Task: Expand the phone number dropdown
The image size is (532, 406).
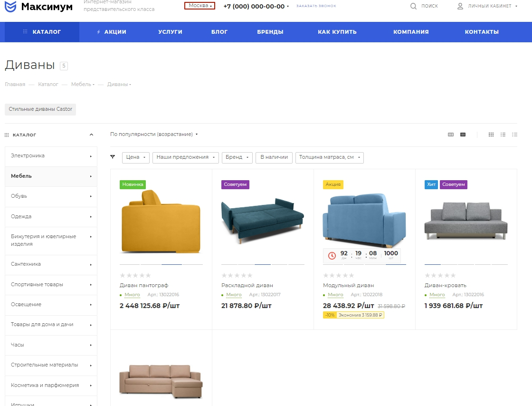Action: (x=288, y=7)
